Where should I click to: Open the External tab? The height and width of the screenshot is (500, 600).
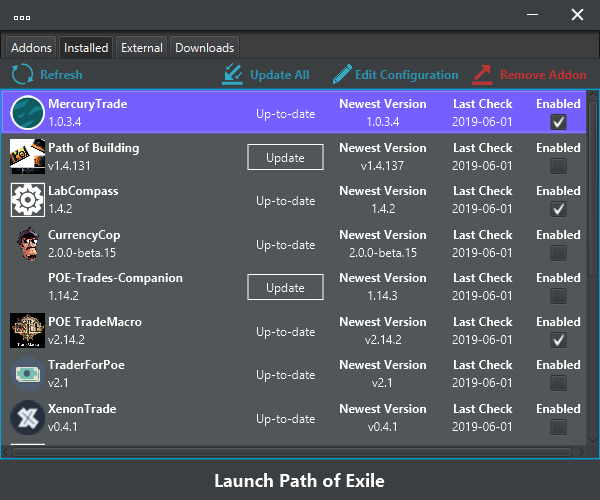click(142, 48)
